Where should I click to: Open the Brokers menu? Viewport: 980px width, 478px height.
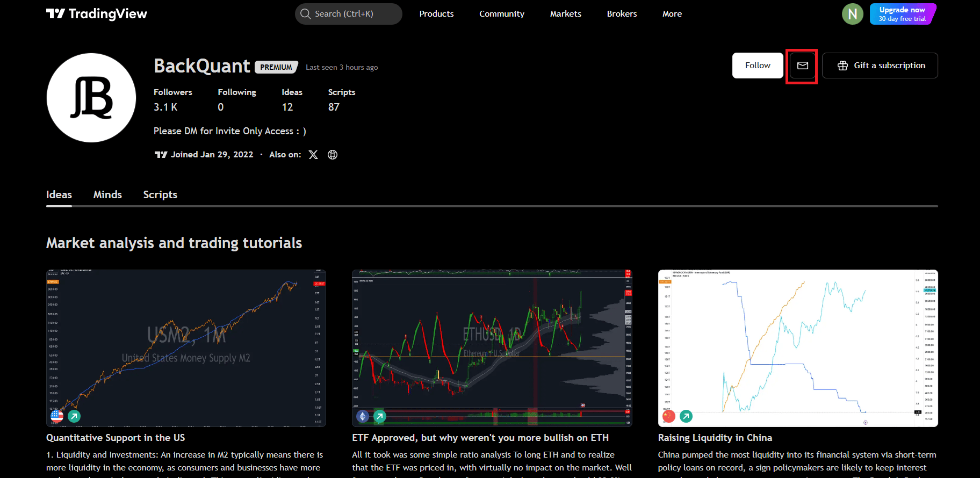tap(622, 14)
